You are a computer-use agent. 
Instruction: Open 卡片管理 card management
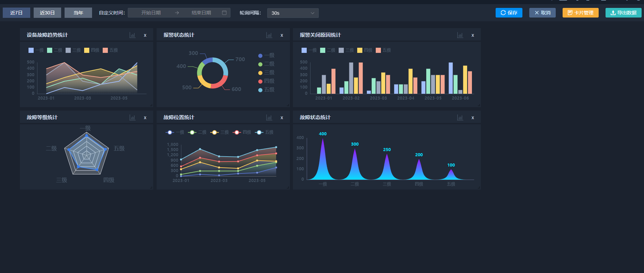coord(580,13)
